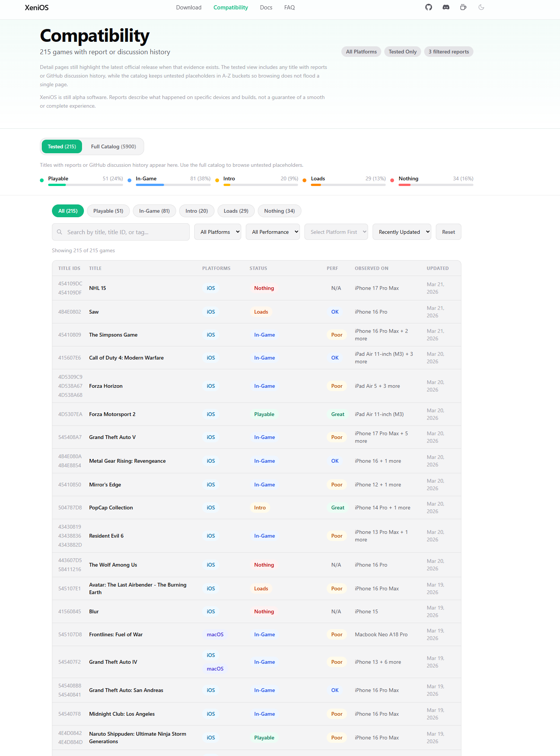Click the In-Game progress bar
This screenshot has width=560, height=756.
pos(173,185)
